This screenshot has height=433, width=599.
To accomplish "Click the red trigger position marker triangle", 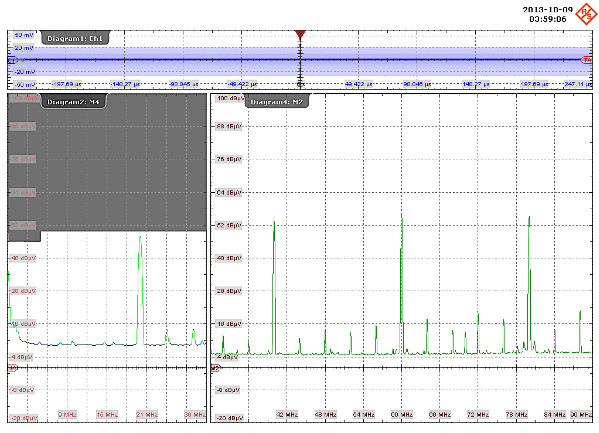I will point(300,34).
